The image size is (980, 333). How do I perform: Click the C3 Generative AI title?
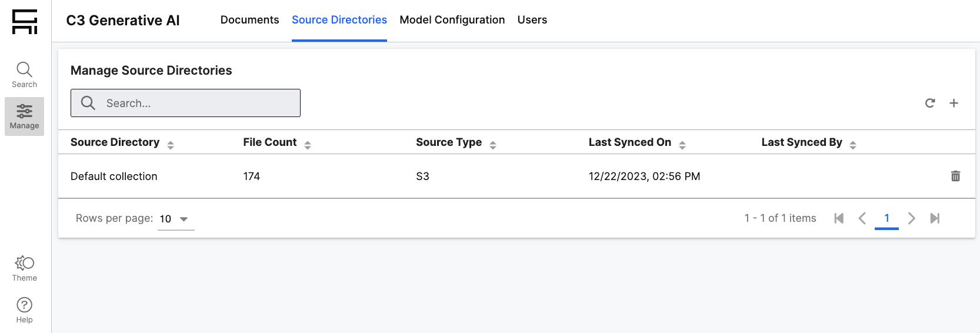(123, 21)
